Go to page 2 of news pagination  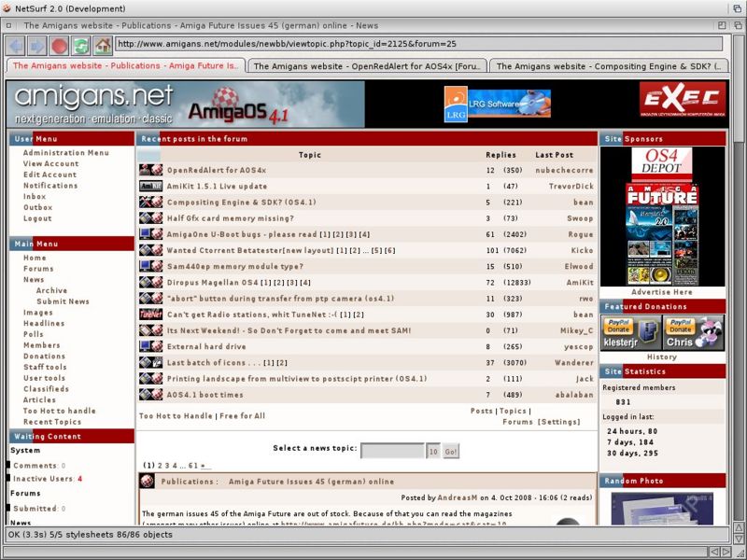click(x=160, y=465)
